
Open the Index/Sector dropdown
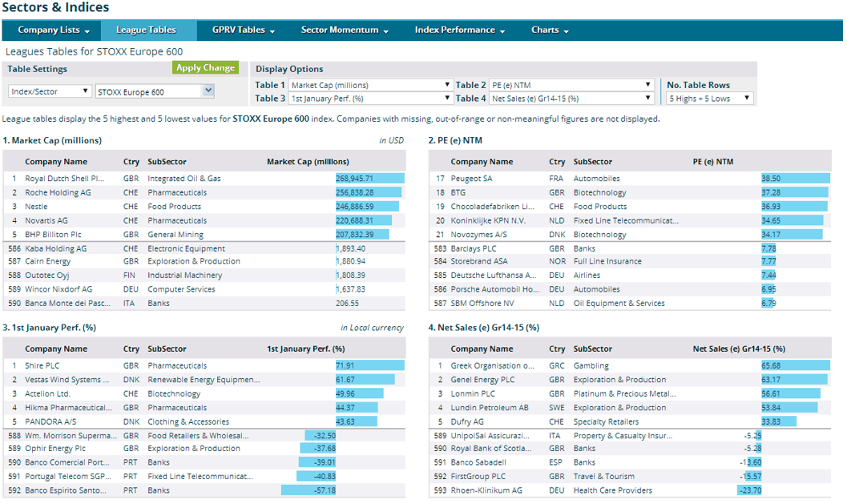point(49,91)
